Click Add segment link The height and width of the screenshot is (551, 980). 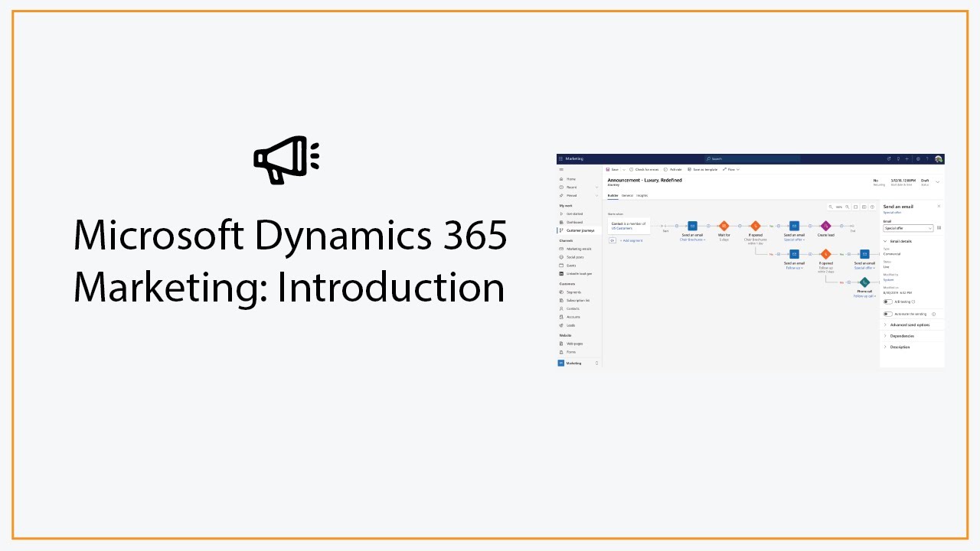click(632, 240)
